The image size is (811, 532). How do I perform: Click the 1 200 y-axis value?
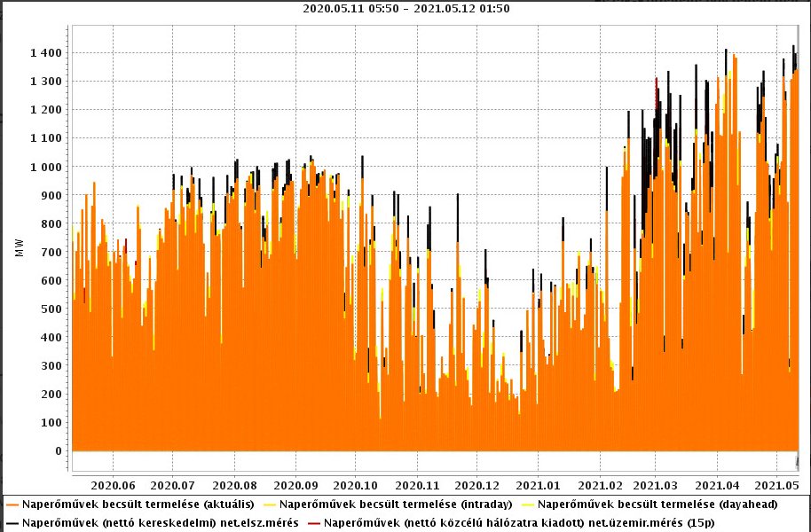[x=45, y=110]
